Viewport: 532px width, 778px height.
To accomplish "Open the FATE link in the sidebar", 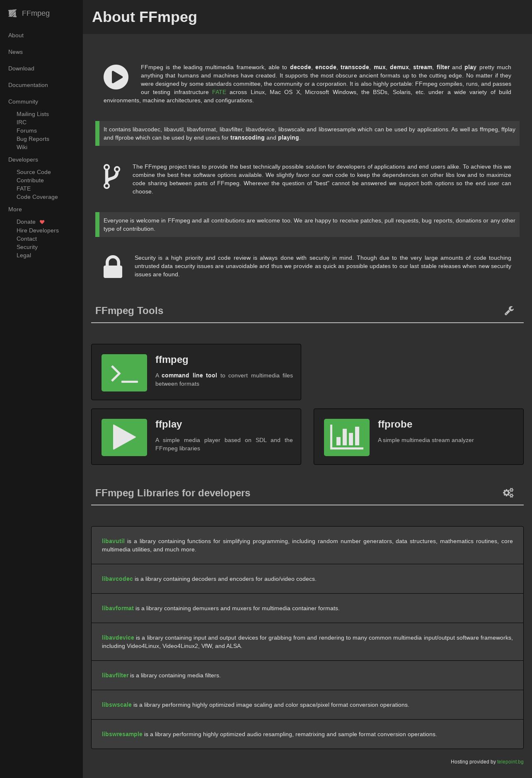I will point(24,188).
